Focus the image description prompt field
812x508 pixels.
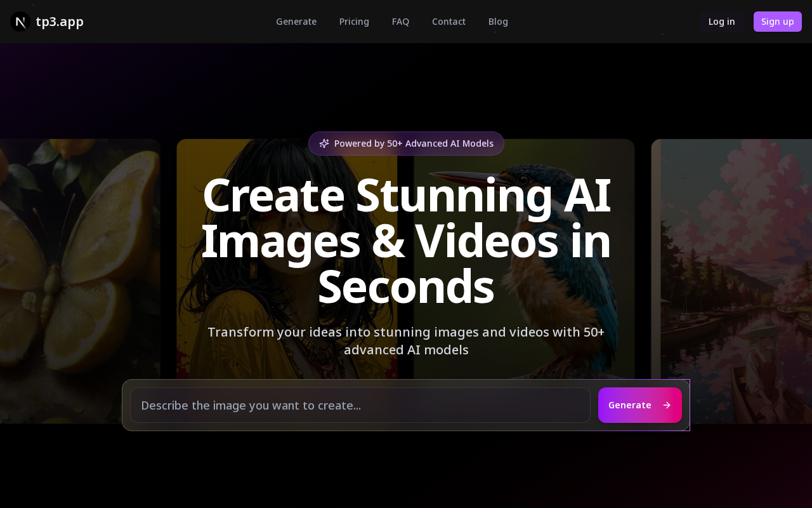point(360,405)
